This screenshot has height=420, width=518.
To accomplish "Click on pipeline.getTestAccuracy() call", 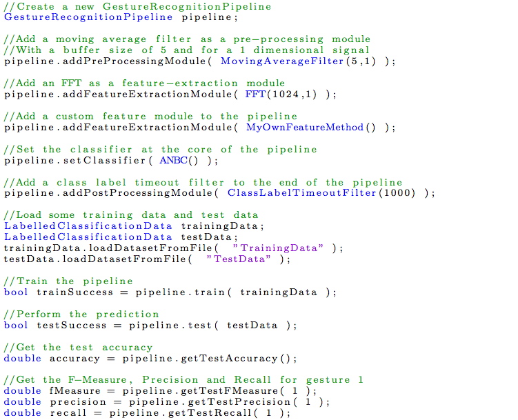I will pyautogui.click(x=210, y=359).
